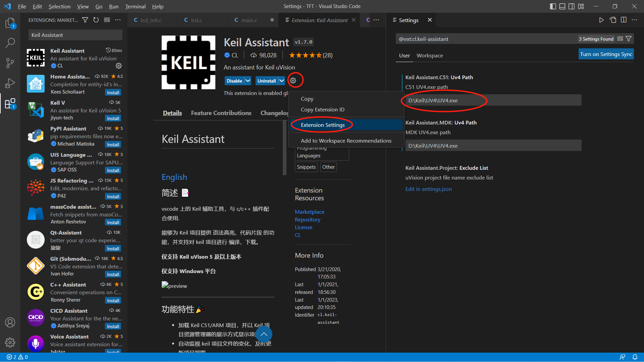This screenshot has height=362, width=644.
Task: Filter settings with the funnel icon
Action: [x=629, y=39]
